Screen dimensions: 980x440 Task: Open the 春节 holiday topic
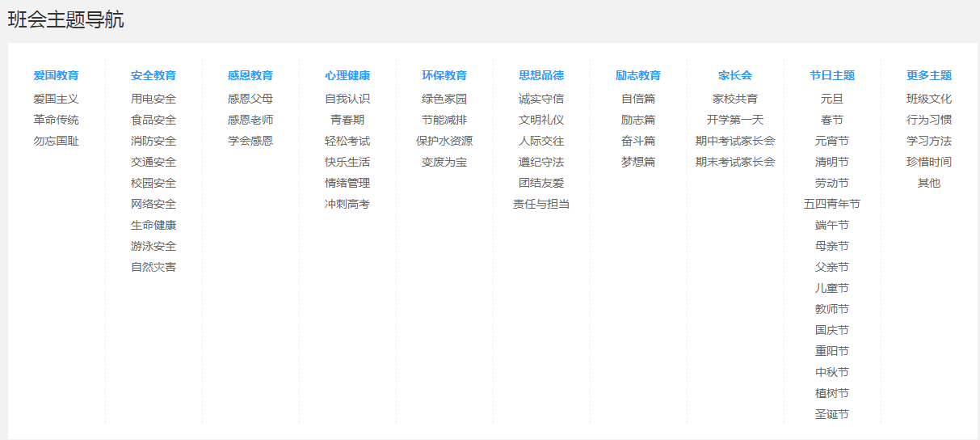pos(832,120)
